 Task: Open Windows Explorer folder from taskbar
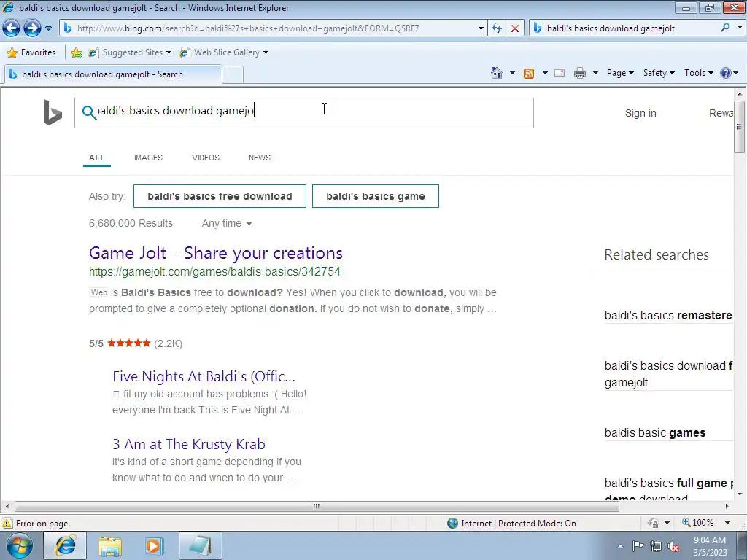pyautogui.click(x=110, y=545)
